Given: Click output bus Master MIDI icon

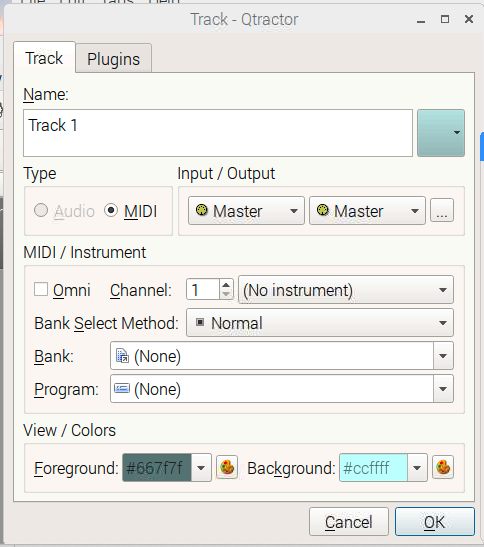Looking at the screenshot, I should [323, 210].
